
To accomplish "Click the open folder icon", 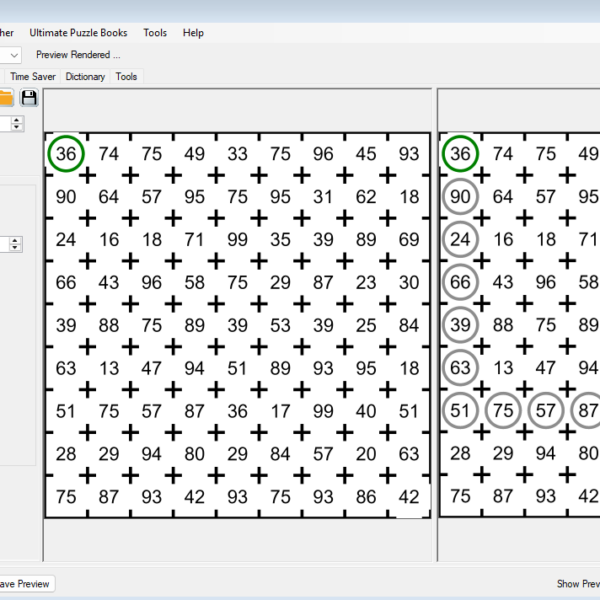I will 6,97.
